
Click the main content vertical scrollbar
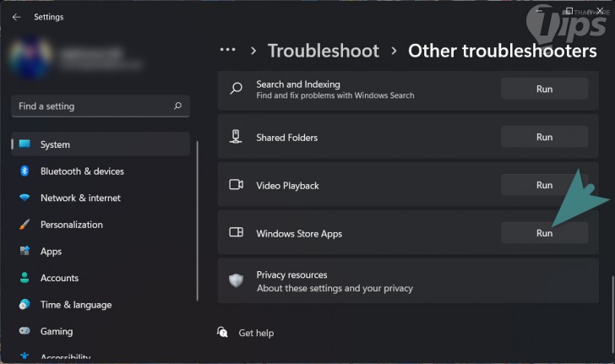click(x=612, y=314)
